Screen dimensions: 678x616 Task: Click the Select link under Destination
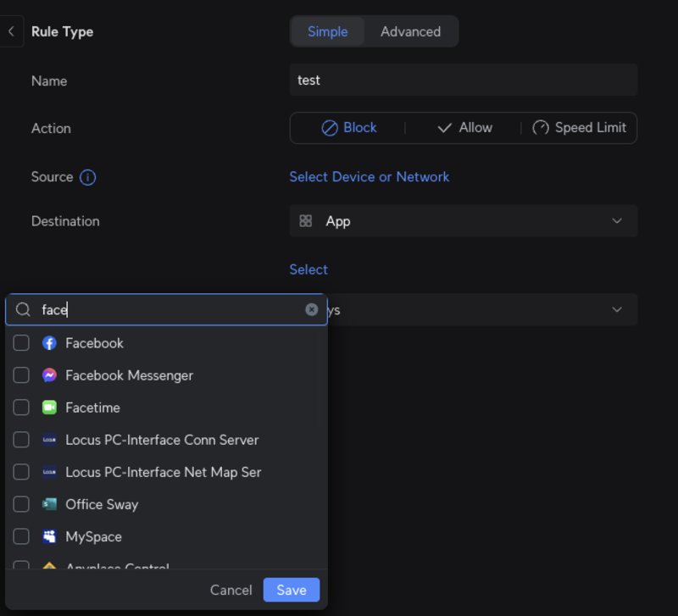point(308,269)
